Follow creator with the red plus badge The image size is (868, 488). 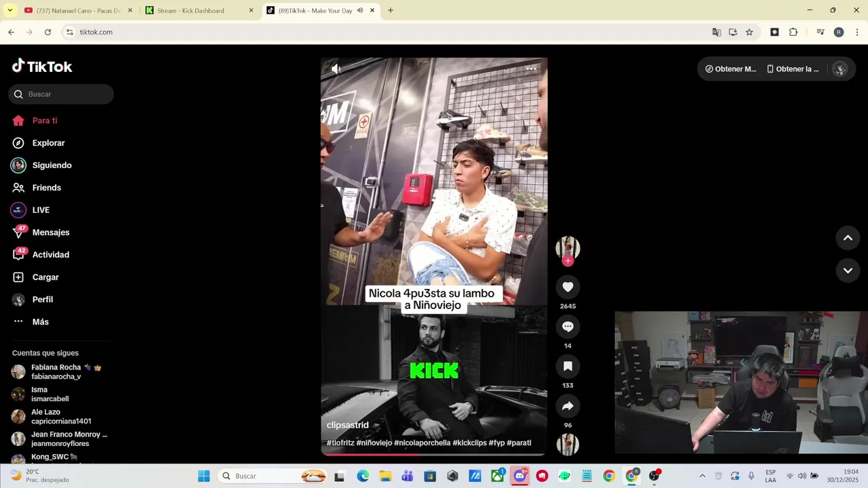point(568,261)
